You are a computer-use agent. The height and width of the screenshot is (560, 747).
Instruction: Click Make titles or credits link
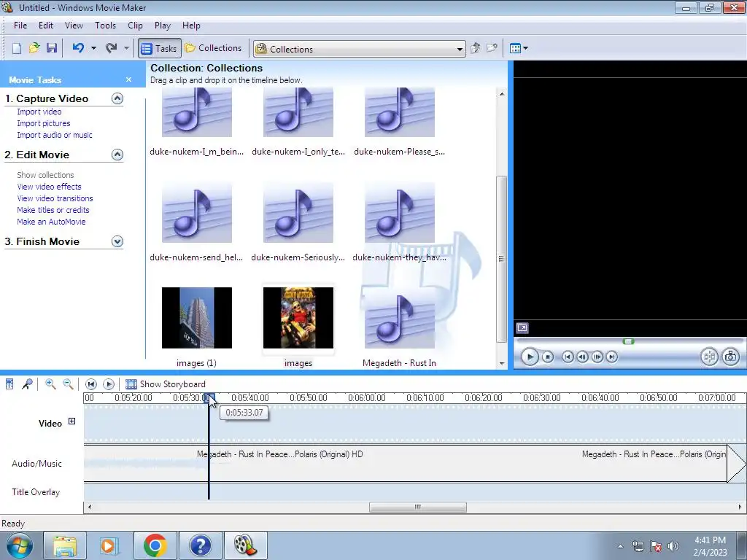point(53,210)
